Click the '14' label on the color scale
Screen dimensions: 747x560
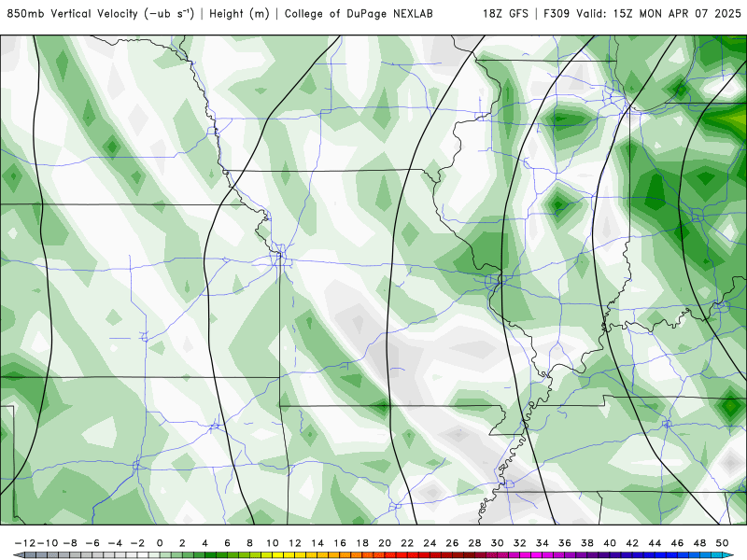point(317,543)
